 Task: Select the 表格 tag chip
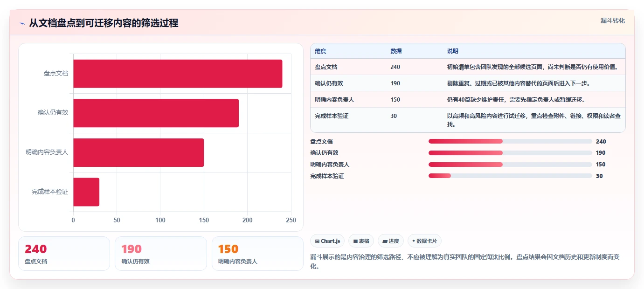[x=361, y=241]
